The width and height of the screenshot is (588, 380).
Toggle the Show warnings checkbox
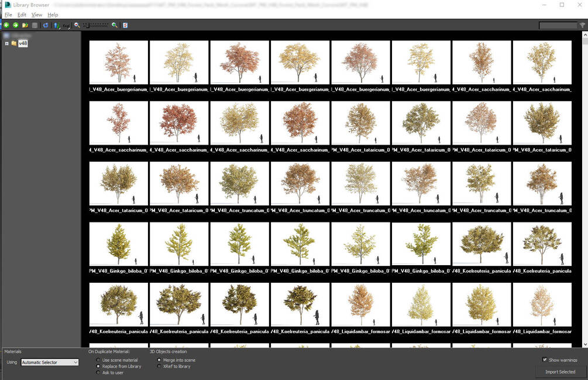(545, 360)
